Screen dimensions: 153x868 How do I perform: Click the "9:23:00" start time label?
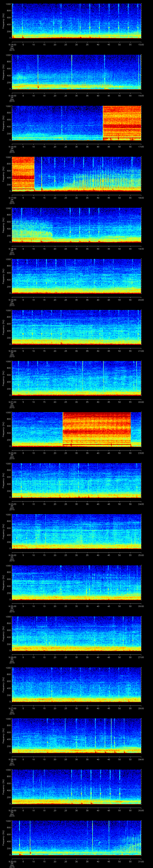12,504
